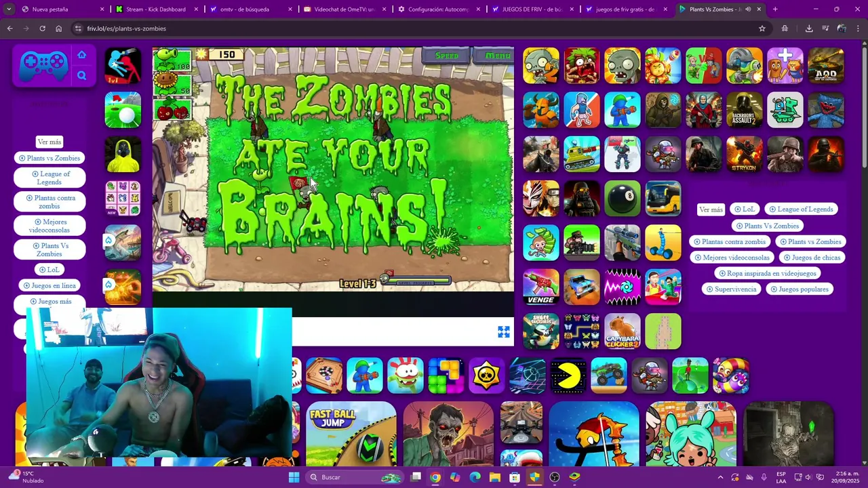Open the golf ball game icon
Screen dimensions: 868x488
tap(123, 110)
